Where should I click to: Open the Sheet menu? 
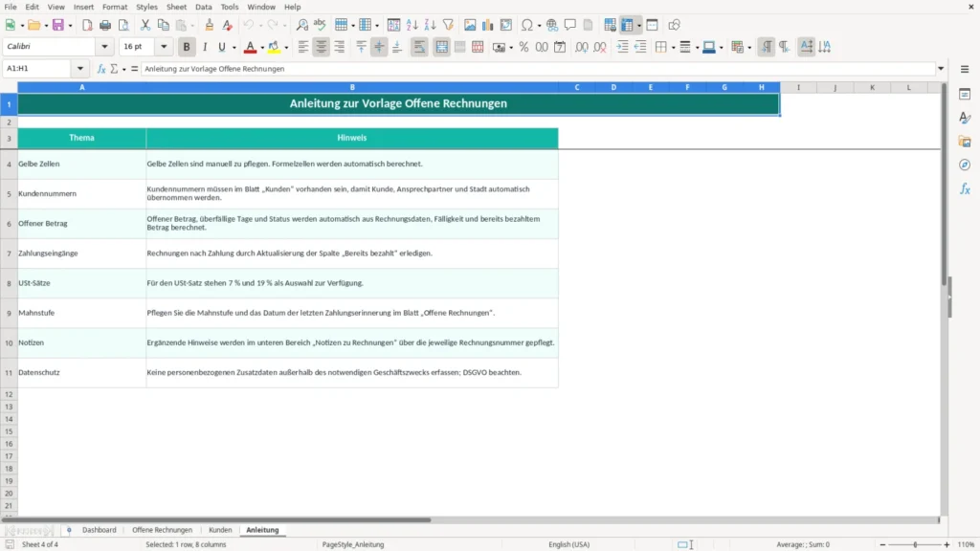[x=176, y=7]
